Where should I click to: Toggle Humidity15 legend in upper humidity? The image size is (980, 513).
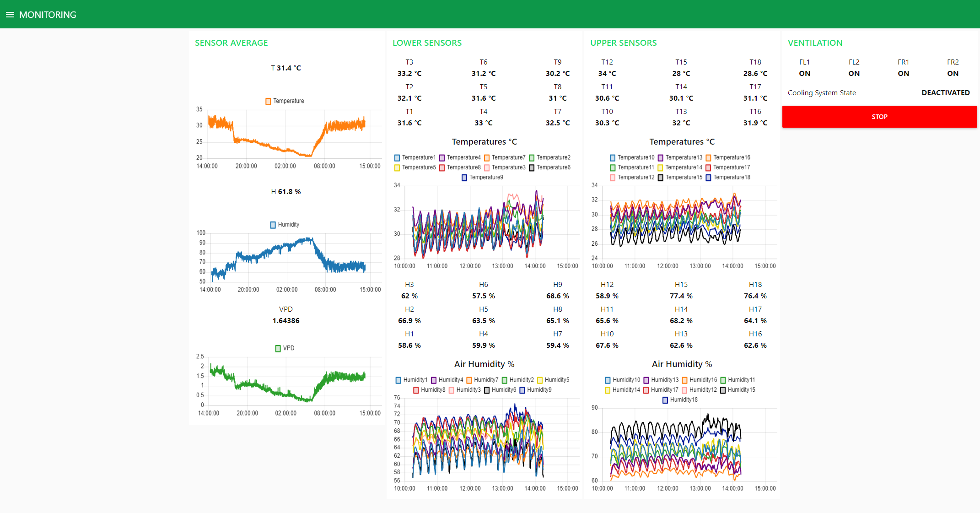(723, 390)
